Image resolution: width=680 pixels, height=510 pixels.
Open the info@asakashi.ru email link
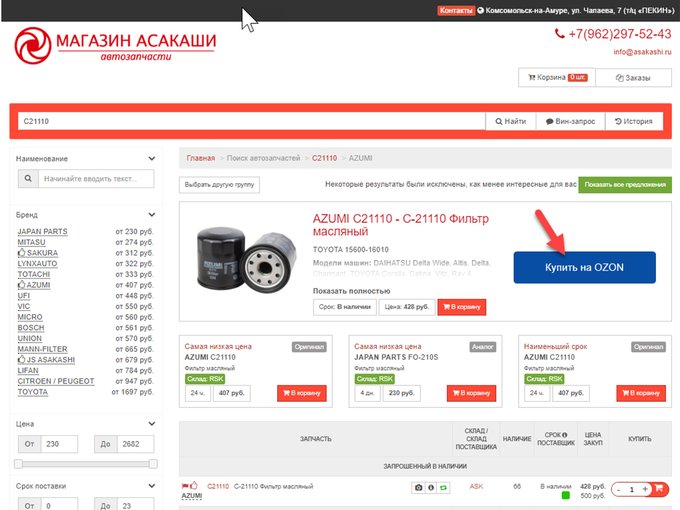642,52
